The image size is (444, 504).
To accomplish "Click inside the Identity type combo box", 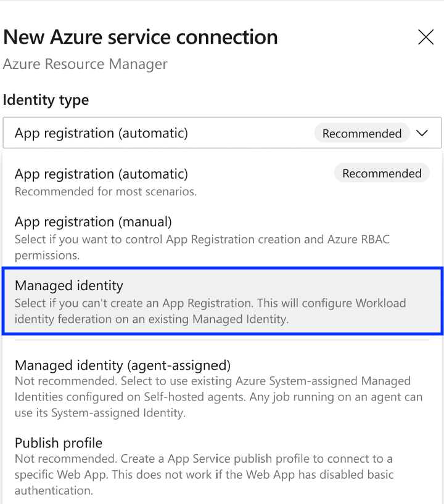I will [185, 132].
